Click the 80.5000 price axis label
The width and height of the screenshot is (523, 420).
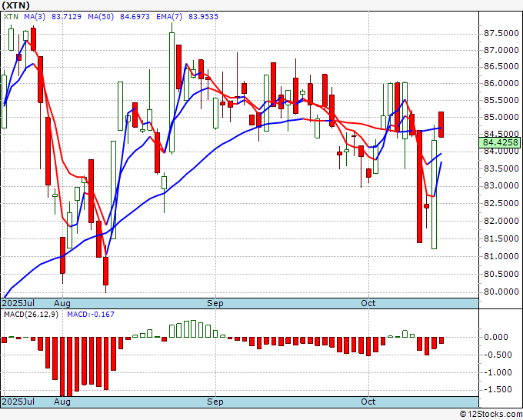click(x=501, y=274)
